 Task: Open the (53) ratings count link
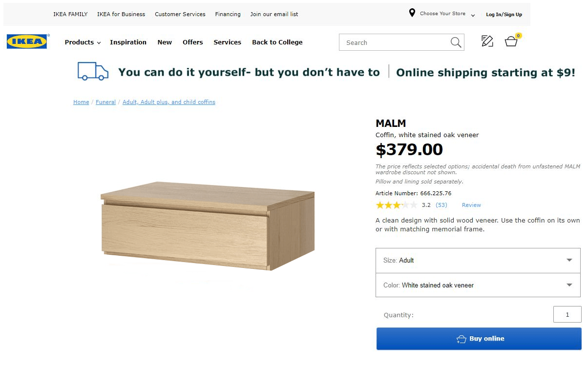pos(441,205)
